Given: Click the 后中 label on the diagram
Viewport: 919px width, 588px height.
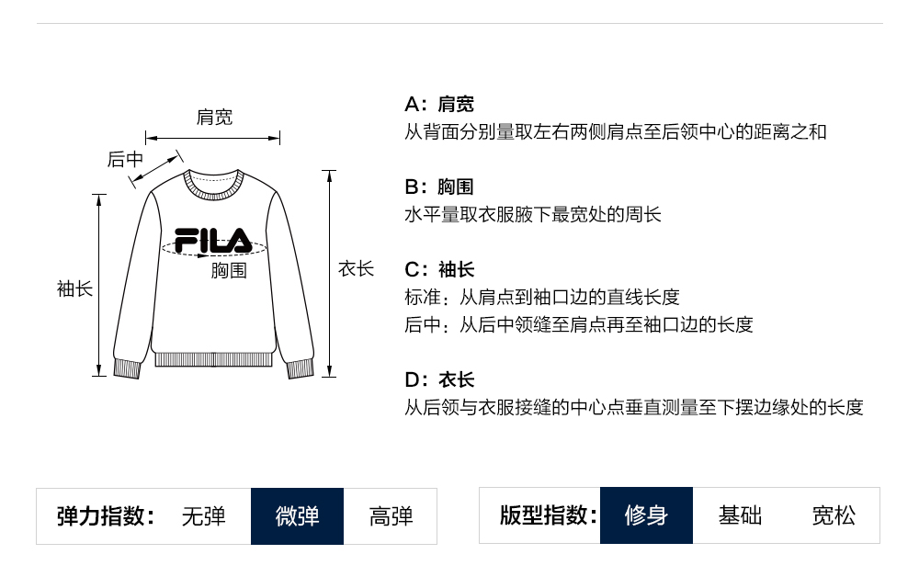Looking at the screenshot, I should (125, 159).
